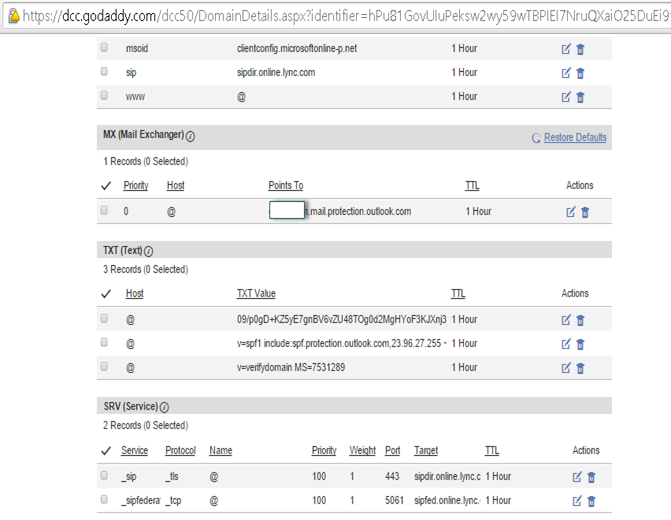Viewport: 671px width, 520px height.
Task: Edit the _sipfedera SRV record
Action: [x=577, y=501]
